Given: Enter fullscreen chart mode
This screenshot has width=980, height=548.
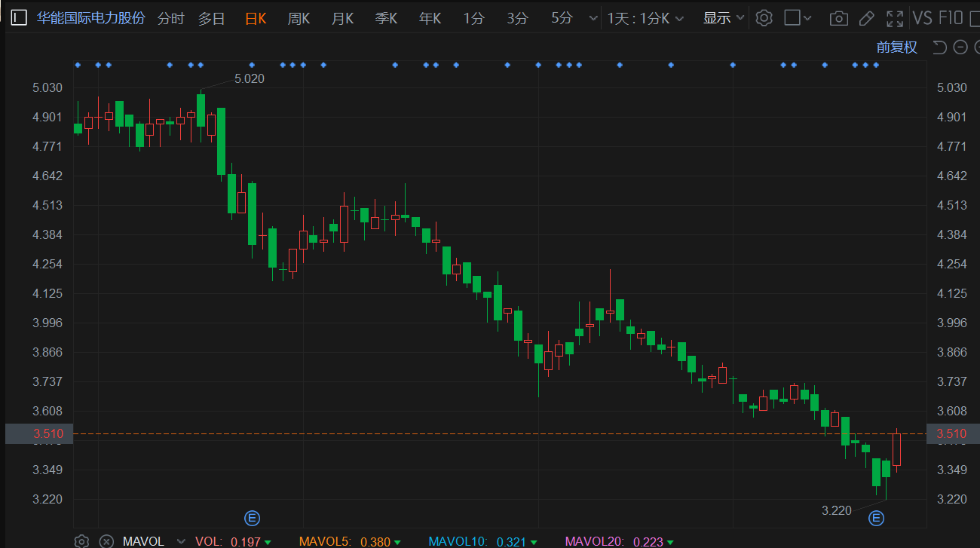Looking at the screenshot, I should [895, 19].
